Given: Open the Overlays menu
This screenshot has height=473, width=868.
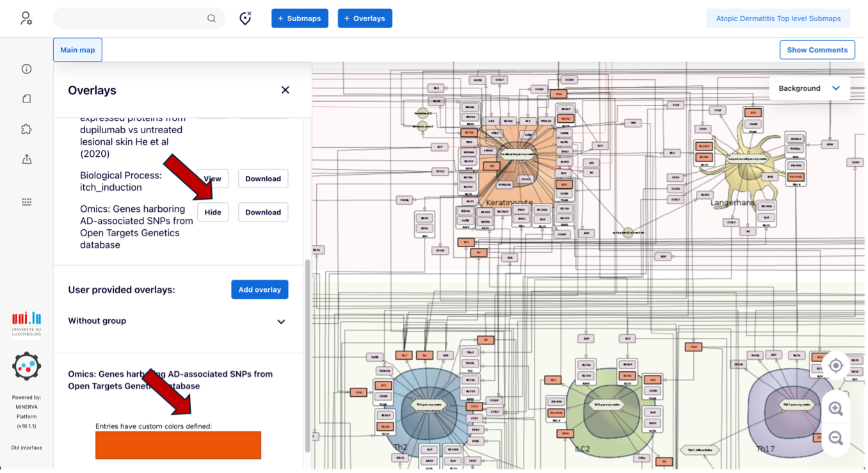Looking at the screenshot, I should click(x=365, y=19).
